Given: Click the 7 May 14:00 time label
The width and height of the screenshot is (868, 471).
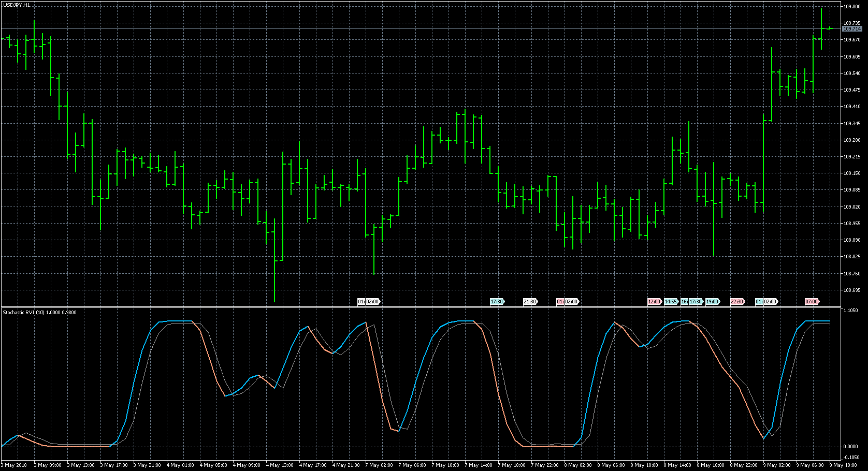Looking at the screenshot, I should click(x=479, y=465).
